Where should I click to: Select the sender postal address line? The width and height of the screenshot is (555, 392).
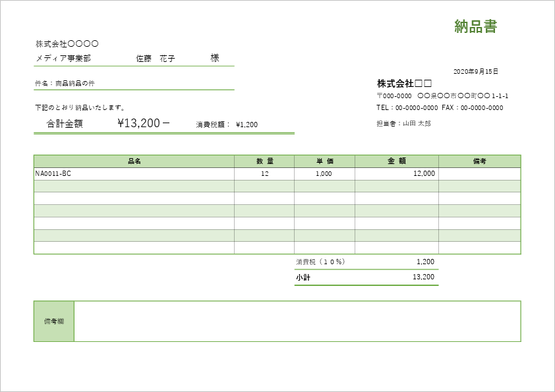click(x=442, y=96)
